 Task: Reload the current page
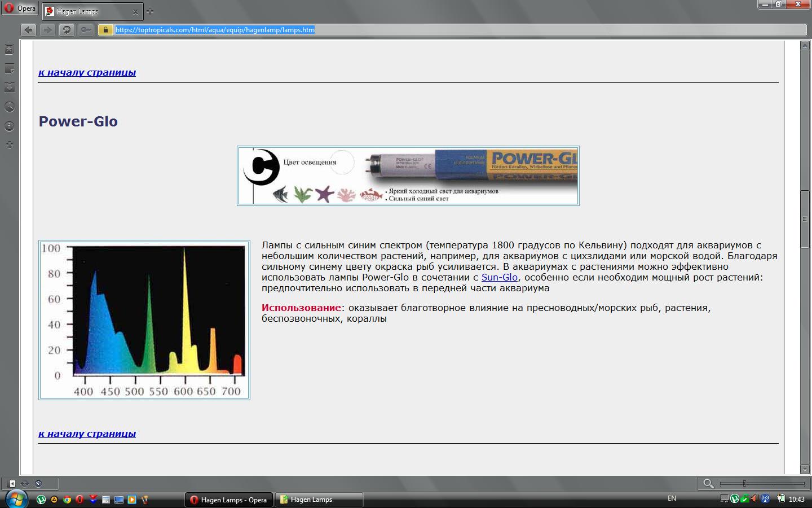[x=67, y=30]
